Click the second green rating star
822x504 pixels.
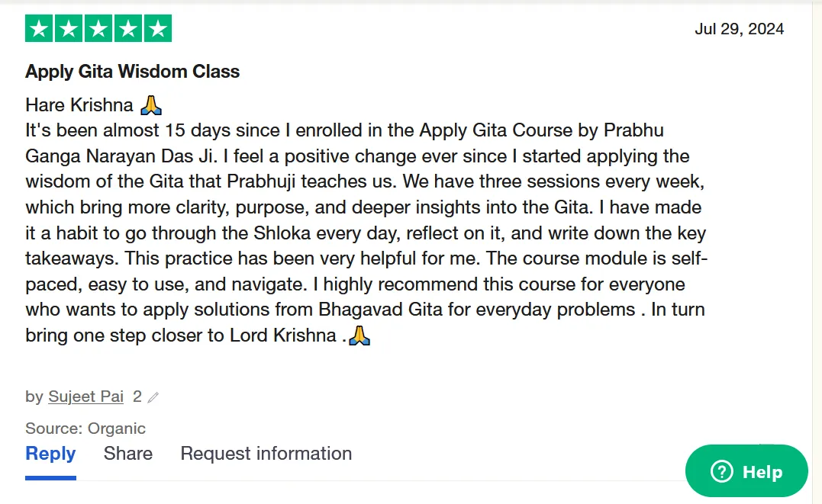(x=69, y=29)
